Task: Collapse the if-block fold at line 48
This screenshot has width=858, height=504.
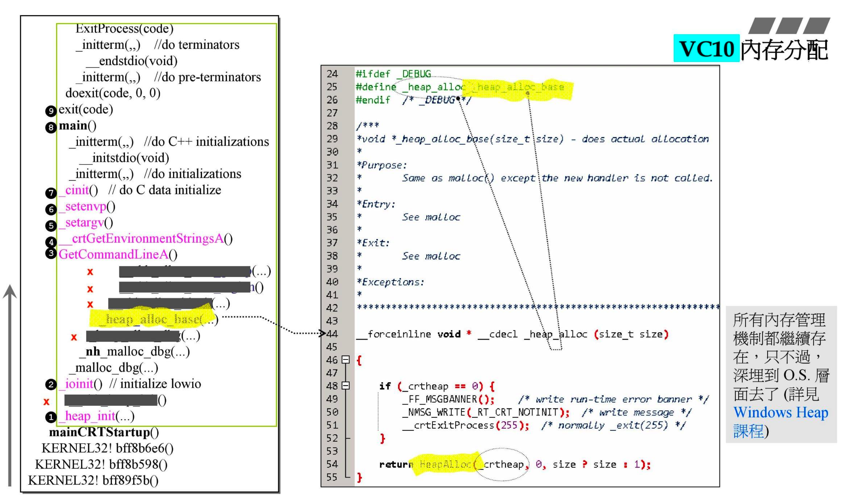Action: point(346,386)
